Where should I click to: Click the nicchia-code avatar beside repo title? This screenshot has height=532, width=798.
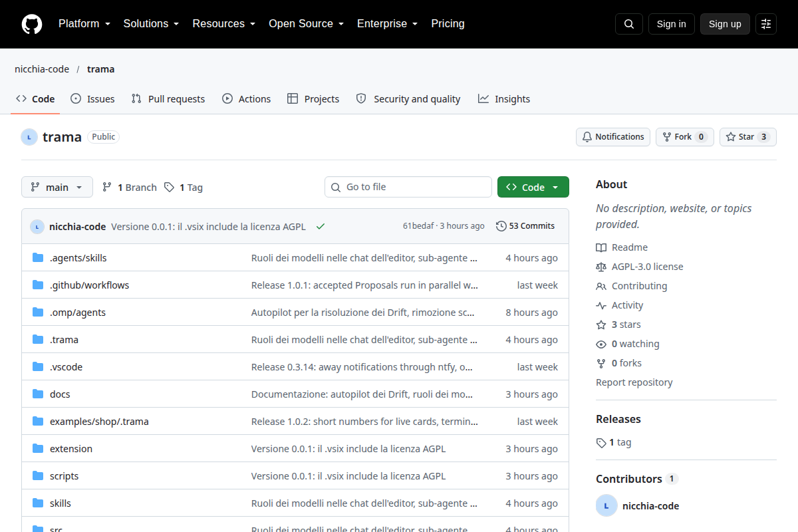click(x=29, y=137)
